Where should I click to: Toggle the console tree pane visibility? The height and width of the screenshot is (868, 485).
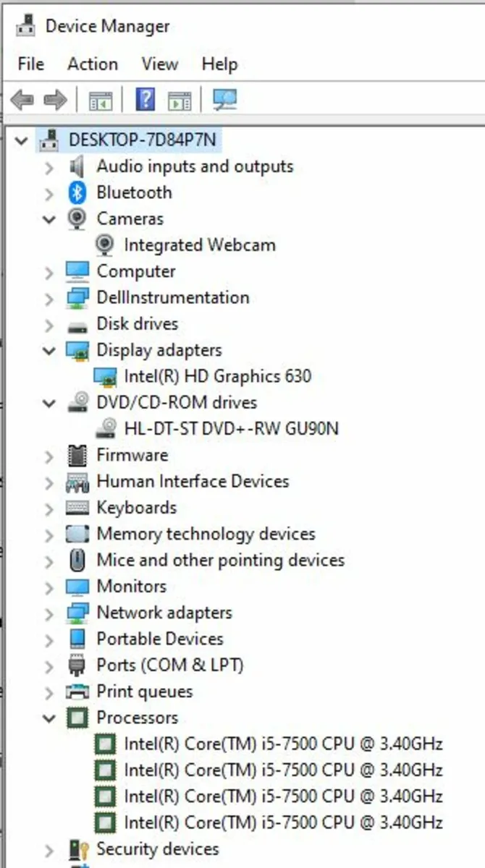point(102,99)
